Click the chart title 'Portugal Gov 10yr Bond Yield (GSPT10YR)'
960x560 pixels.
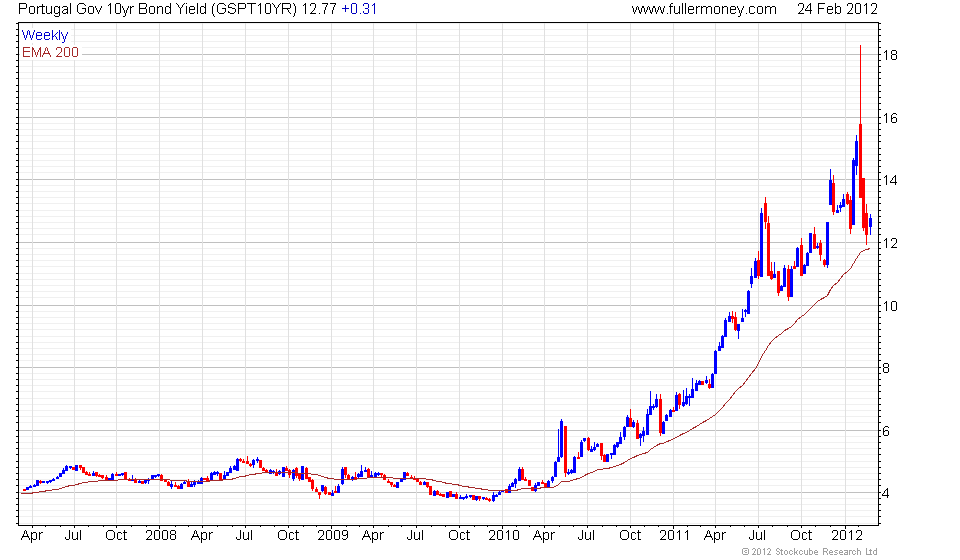click(157, 9)
